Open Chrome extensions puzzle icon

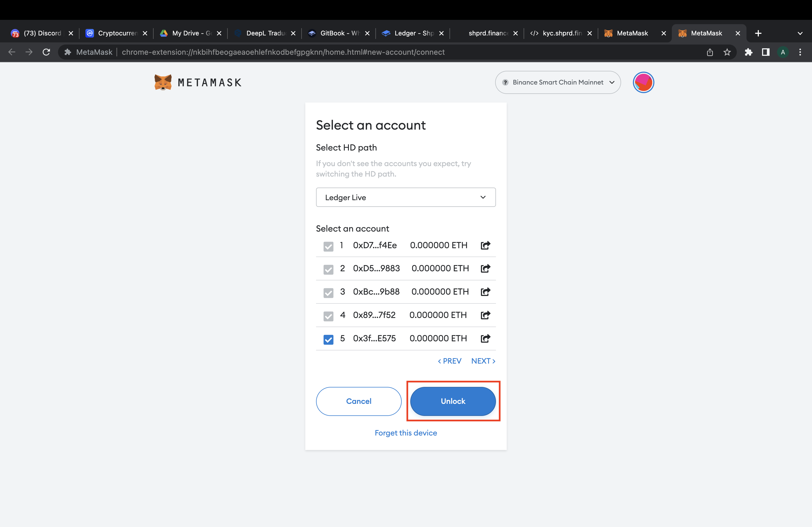749,52
